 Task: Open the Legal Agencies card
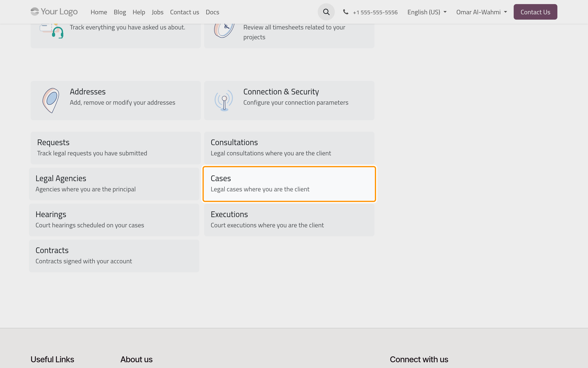point(114,184)
